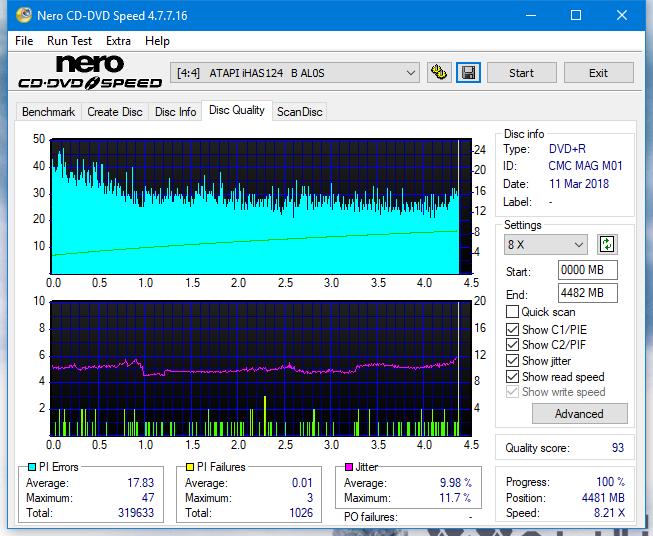Toggle Show jitter checkbox
This screenshot has height=536, width=653.
pos(512,361)
